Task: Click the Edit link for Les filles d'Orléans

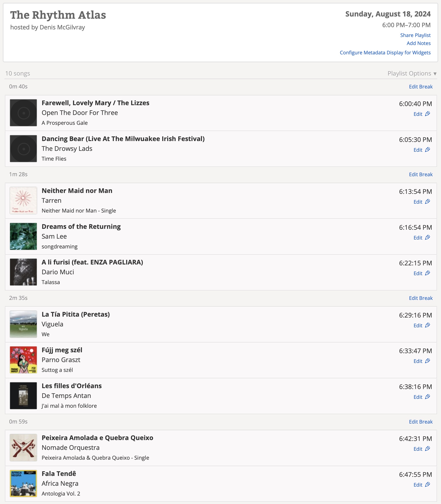Action: tap(418, 397)
